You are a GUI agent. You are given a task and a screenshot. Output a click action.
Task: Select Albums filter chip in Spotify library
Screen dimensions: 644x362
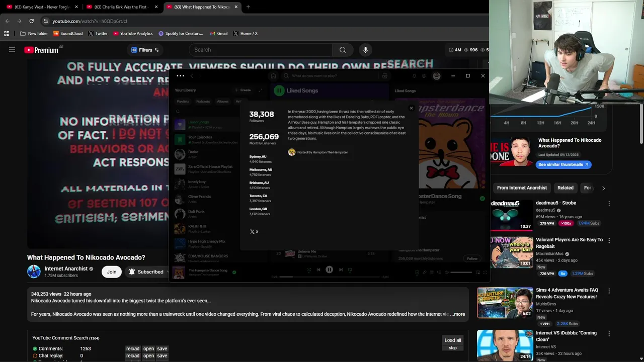pos(223,102)
